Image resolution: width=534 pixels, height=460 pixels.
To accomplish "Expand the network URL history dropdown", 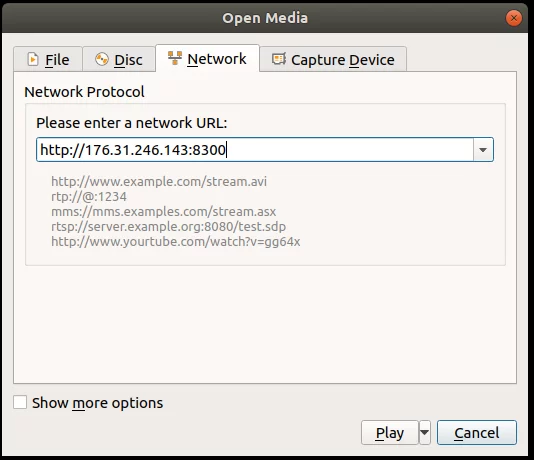I will (483, 150).
